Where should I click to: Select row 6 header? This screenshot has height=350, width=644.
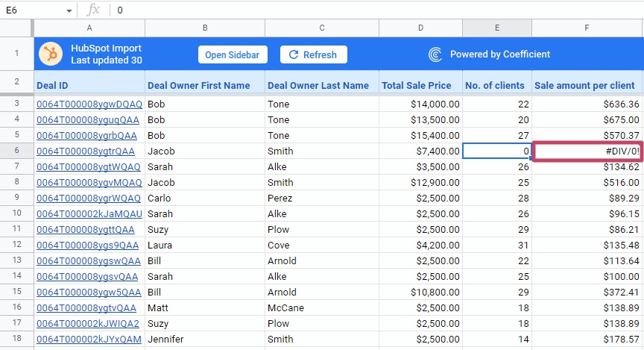pyautogui.click(x=16, y=151)
